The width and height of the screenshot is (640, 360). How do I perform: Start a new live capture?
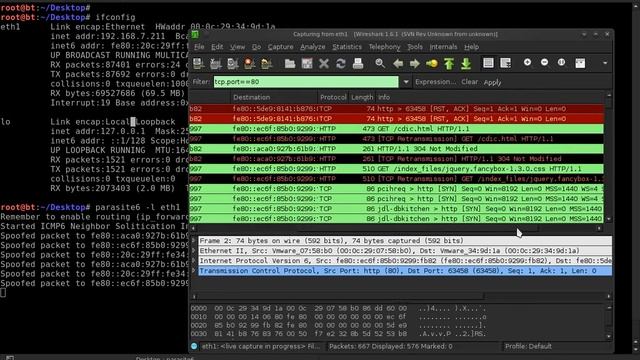pos(233,63)
